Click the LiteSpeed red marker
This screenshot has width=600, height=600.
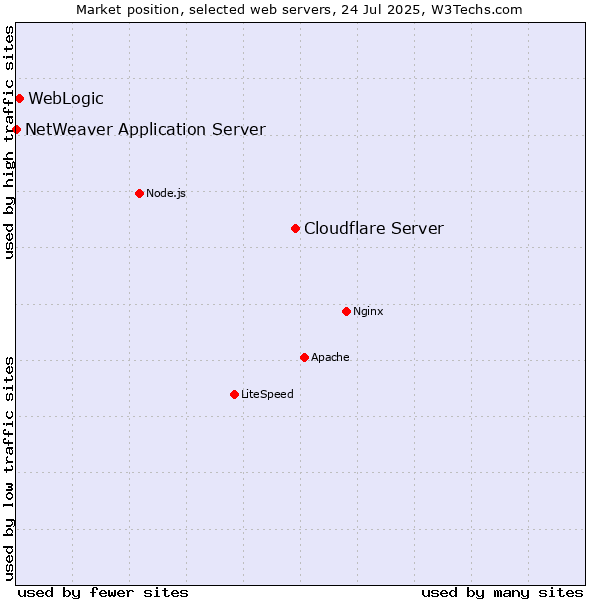[x=235, y=395]
